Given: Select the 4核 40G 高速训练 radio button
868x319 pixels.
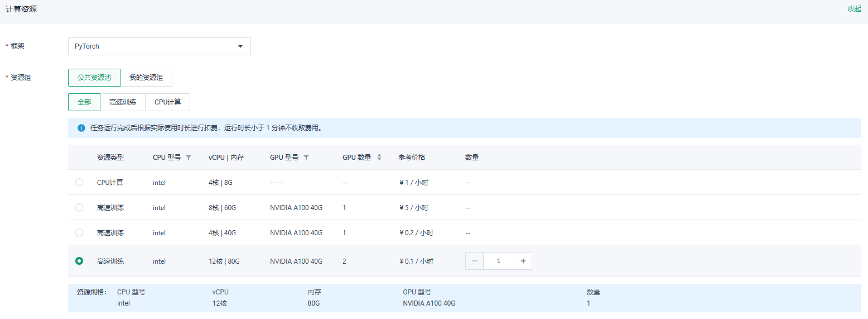Looking at the screenshot, I should point(79,232).
